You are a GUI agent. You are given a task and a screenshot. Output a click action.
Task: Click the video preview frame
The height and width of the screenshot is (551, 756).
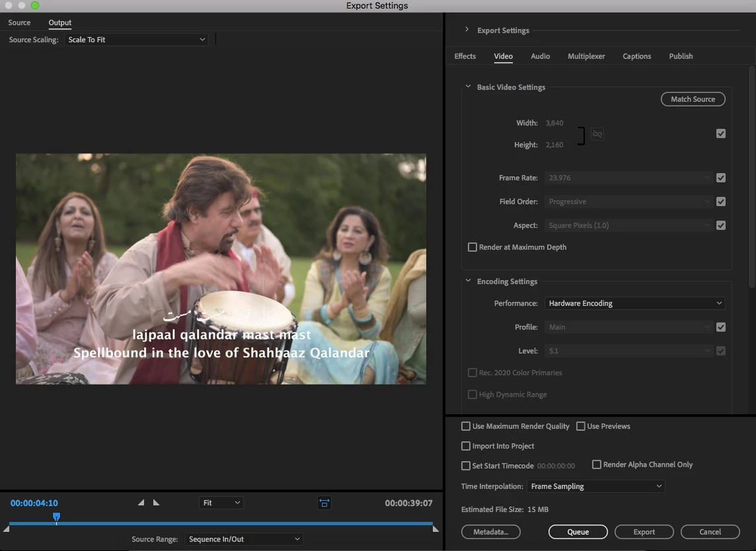click(x=221, y=269)
